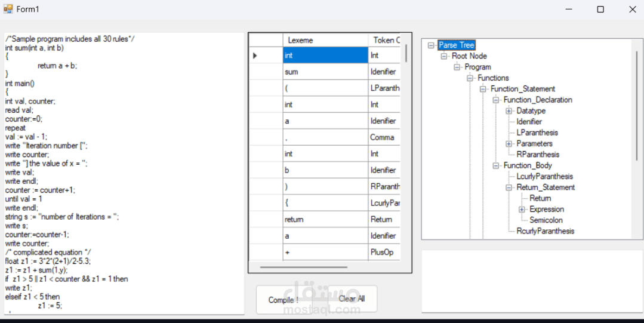Viewport: 644px width, 323px height.
Task: Click the '/* complicated equation */' comment line
Action: point(48,253)
